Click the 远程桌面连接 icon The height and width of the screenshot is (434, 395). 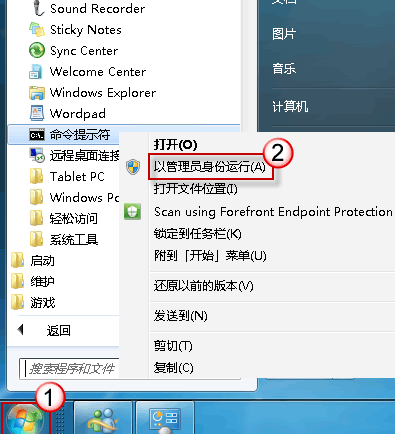pos(37,155)
